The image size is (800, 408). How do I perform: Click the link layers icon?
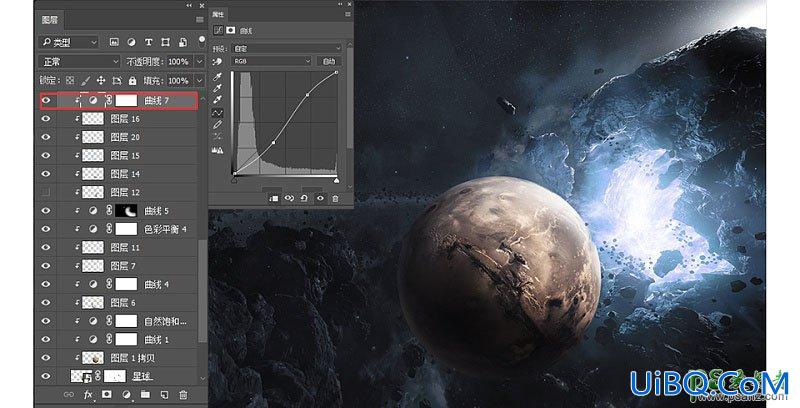pos(68,394)
